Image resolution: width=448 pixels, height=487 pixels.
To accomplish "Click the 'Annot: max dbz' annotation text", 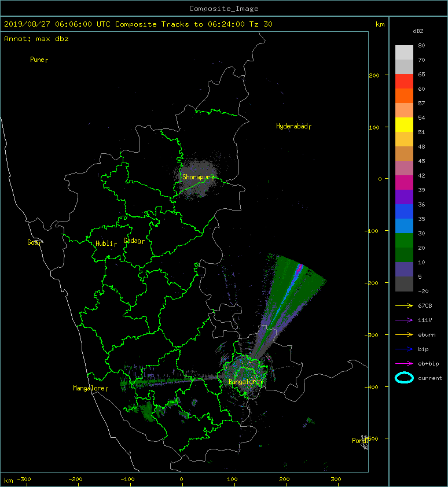I will pos(36,39).
